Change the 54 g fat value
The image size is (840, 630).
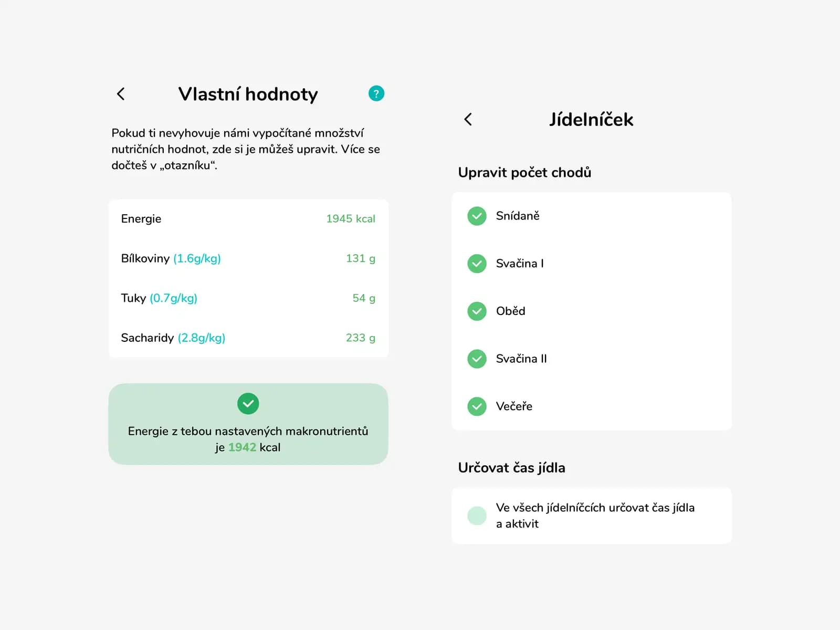click(363, 298)
